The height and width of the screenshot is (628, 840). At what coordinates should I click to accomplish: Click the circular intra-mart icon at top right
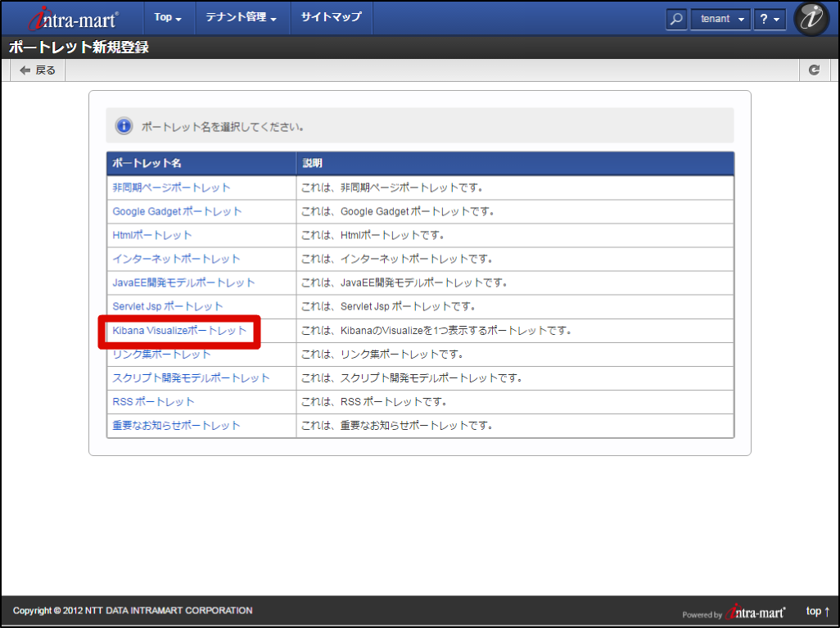click(811, 18)
